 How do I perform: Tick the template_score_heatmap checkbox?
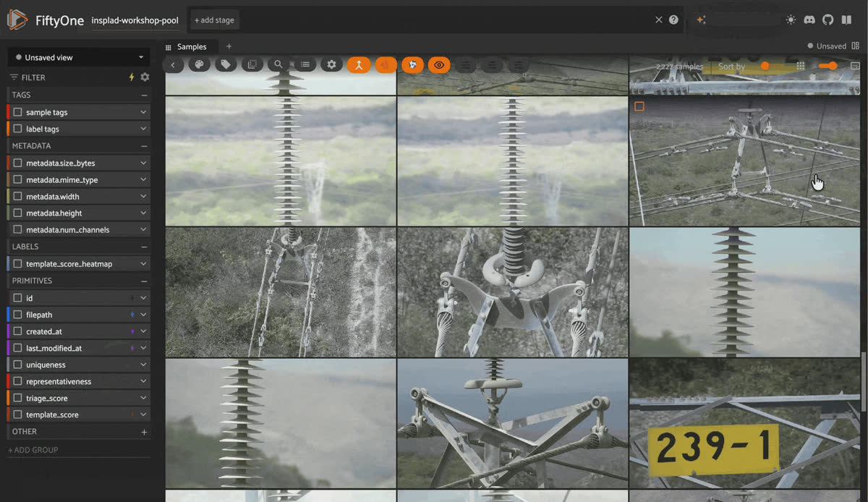[17, 264]
